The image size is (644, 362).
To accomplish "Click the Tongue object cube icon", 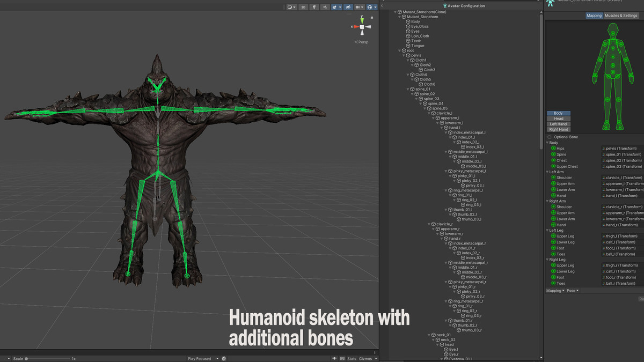I will [408, 46].
